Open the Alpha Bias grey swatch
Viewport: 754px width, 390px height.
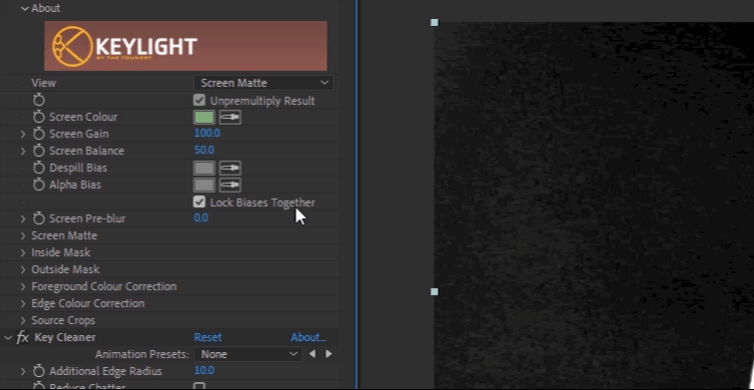[204, 185]
